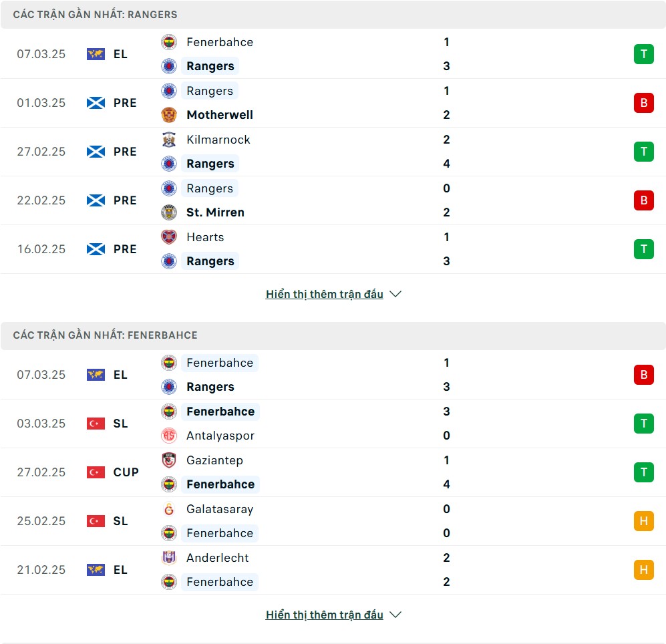
Task: Click green T badge for Kilmarnock match
Action: 643,152
